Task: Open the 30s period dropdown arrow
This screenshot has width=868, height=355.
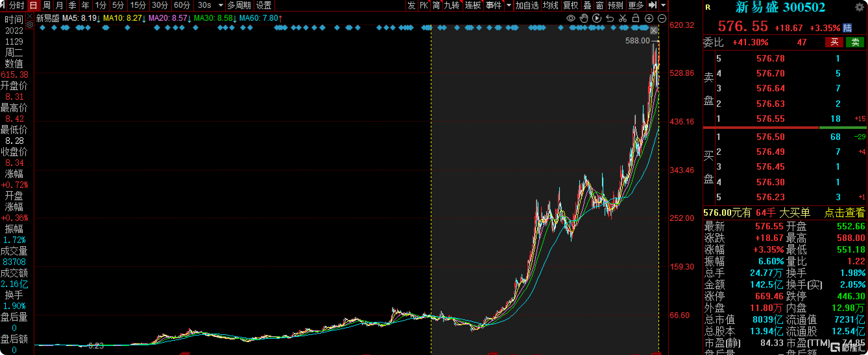Action: 221,6
